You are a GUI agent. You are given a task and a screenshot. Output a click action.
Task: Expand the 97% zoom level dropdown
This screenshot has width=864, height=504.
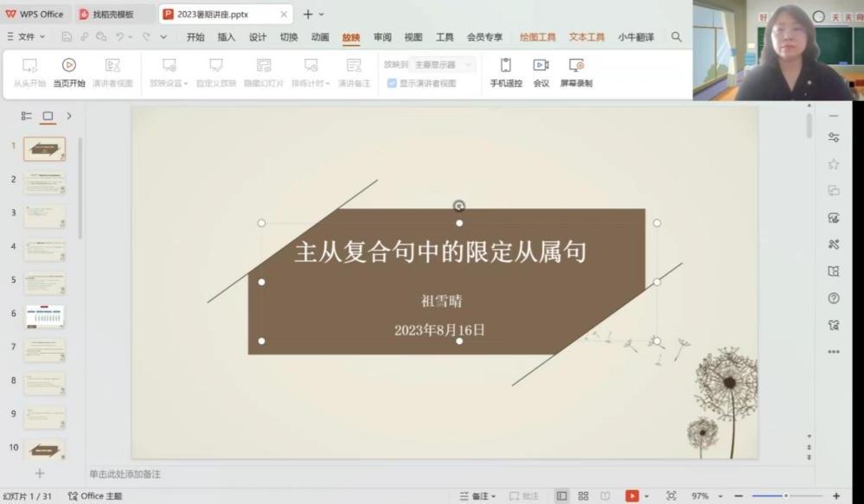tap(720, 496)
